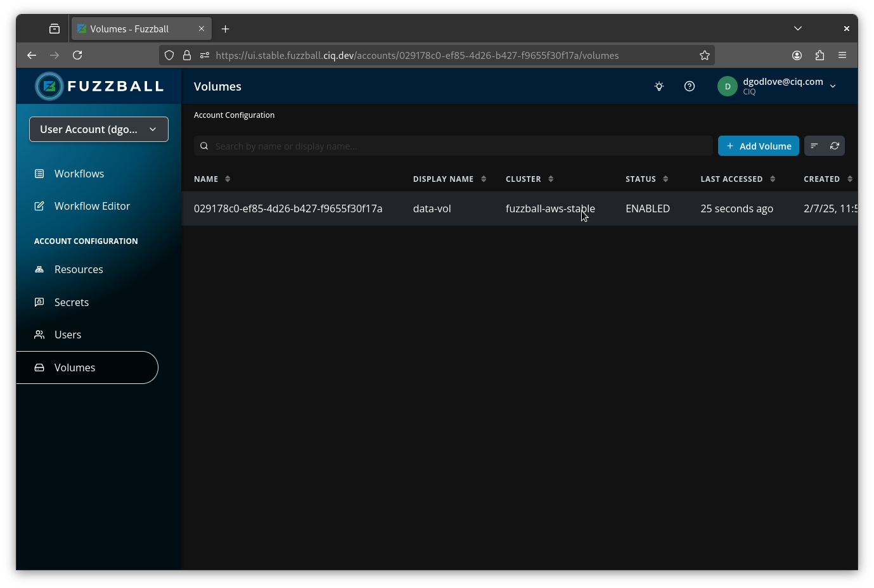Select Volumes in the sidebar
This screenshot has height=588, width=874.
(87, 367)
